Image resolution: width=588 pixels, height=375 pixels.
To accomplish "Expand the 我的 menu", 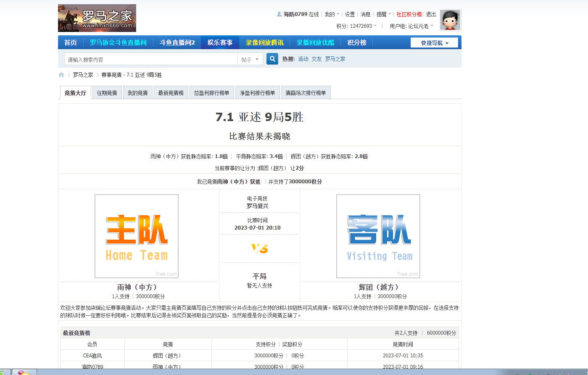I will [332, 14].
